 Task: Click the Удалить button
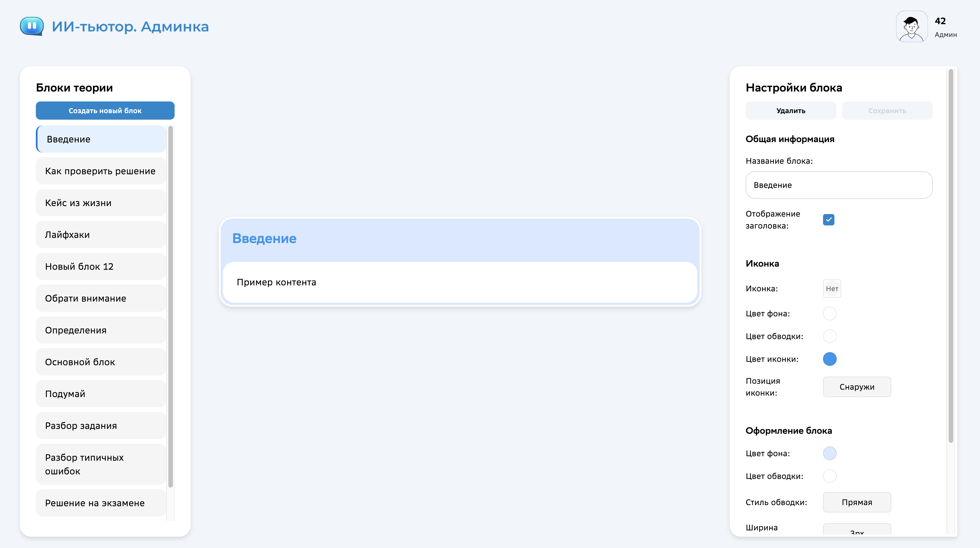click(791, 111)
